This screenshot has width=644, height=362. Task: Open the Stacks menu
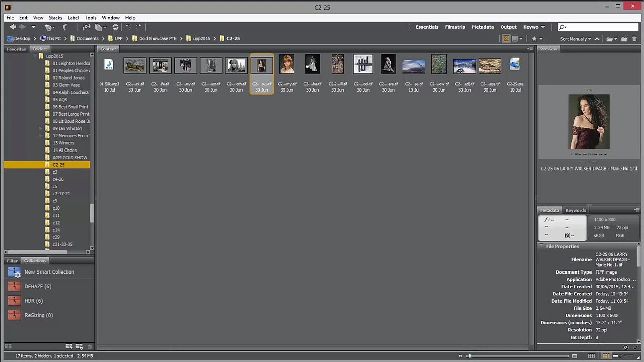[55, 18]
